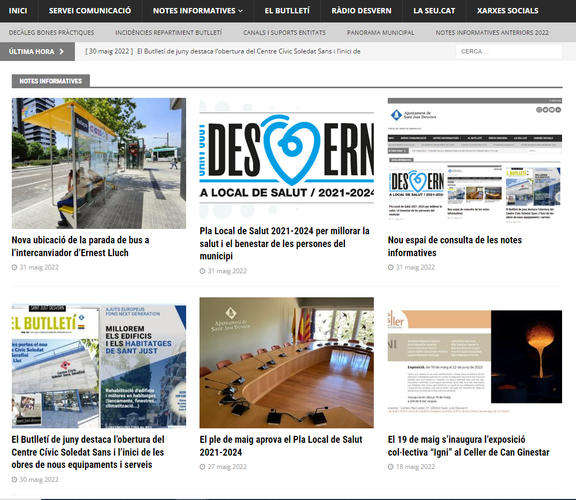
Task: Open the Desvern Pla Local de Salut logo thumbnail
Action: (287, 159)
